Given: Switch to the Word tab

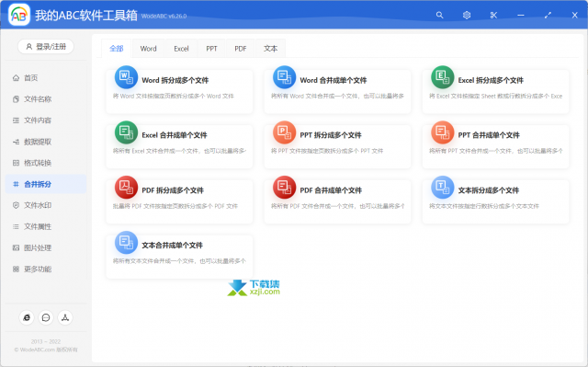Looking at the screenshot, I should pyautogui.click(x=148, y=49).
